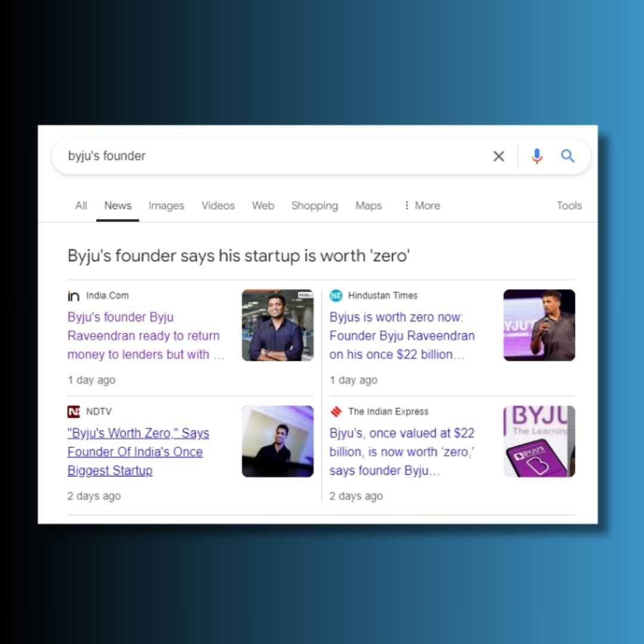Open the Shopping tab
644x644 pixels.
point(314,206)
